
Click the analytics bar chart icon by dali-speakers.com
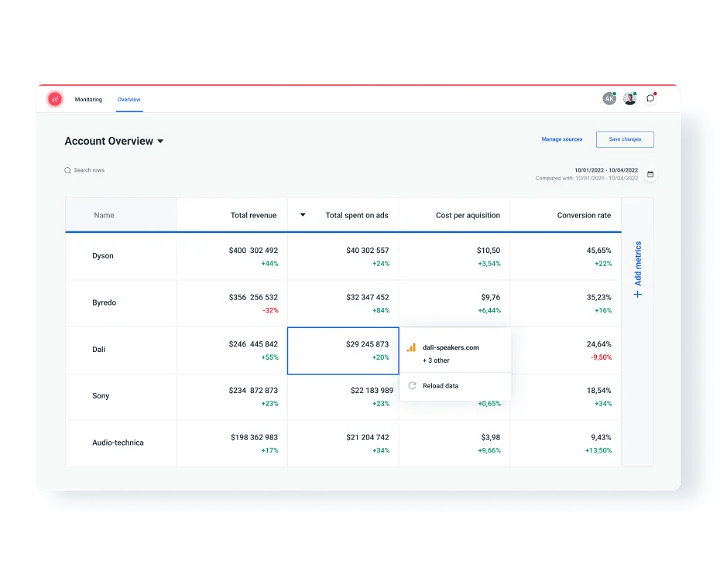point(411,348)
